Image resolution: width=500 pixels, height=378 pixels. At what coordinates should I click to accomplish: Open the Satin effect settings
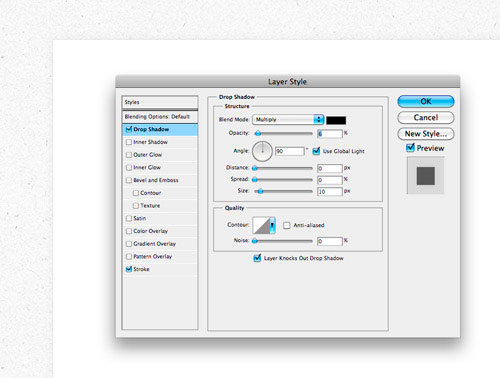[140, 218]
